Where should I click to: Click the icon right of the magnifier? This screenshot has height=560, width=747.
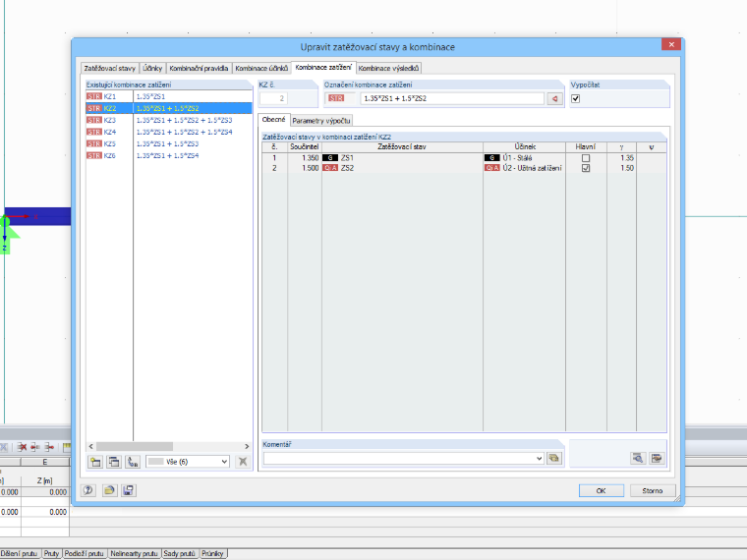click(657, 458)
